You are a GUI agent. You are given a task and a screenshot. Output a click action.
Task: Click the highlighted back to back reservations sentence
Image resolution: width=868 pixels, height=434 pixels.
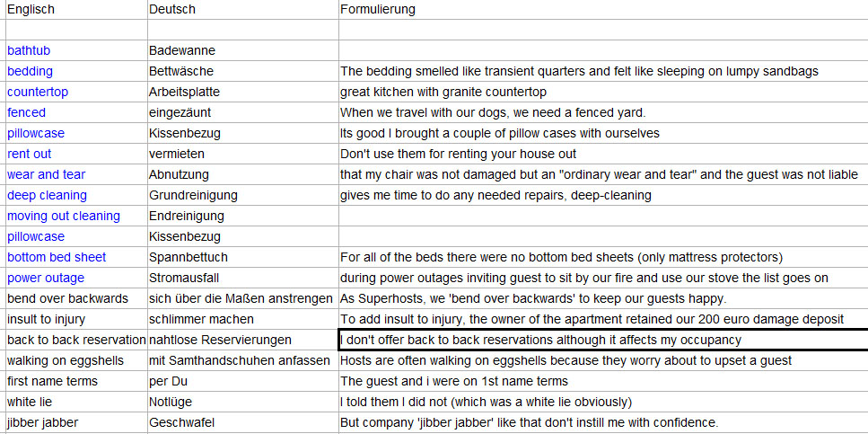[x=603, y=340]
